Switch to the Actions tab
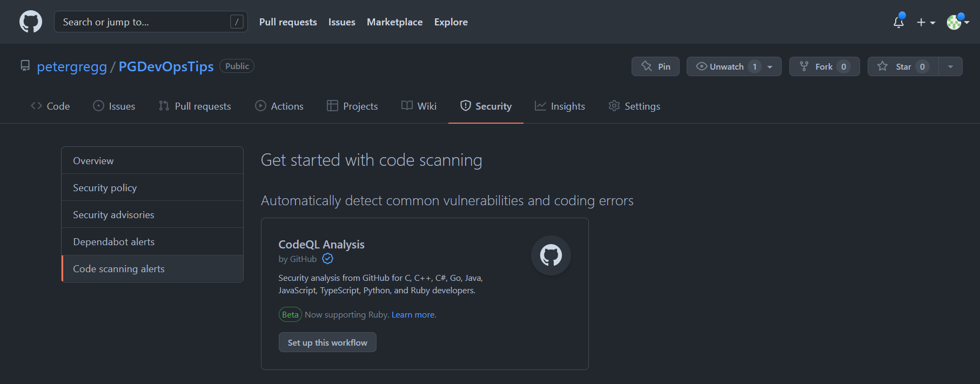The image size is (980, 384). pyautogui.click(x=279, y=106)
